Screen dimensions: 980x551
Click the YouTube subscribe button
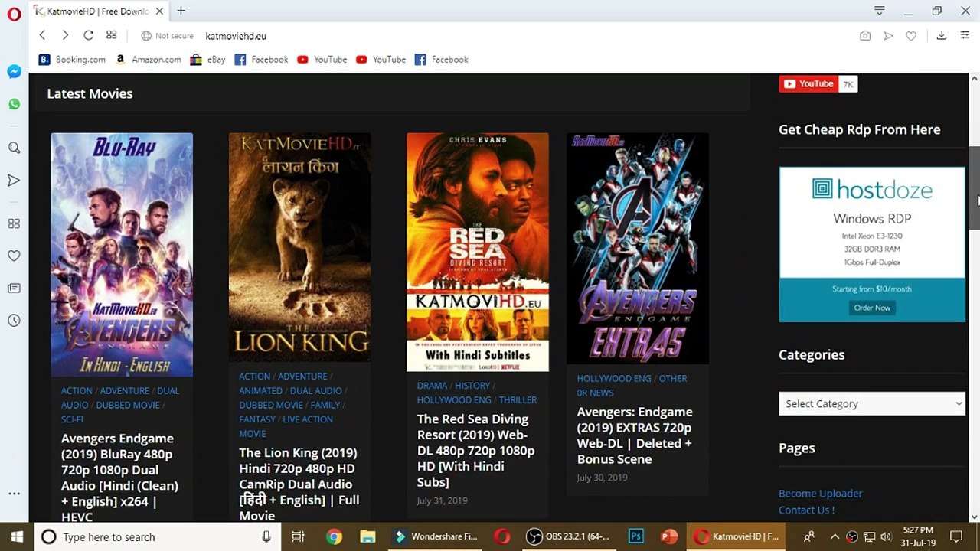(808, 84)
